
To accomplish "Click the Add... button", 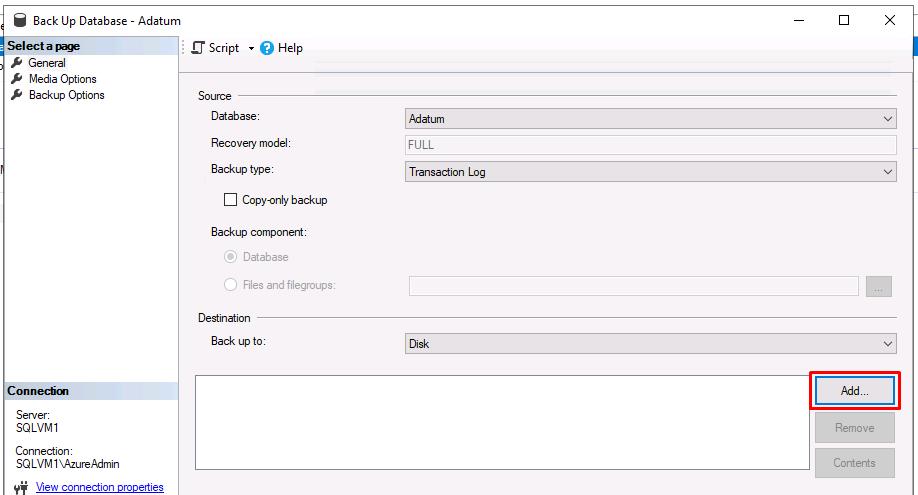I will [x=855, y=391].
